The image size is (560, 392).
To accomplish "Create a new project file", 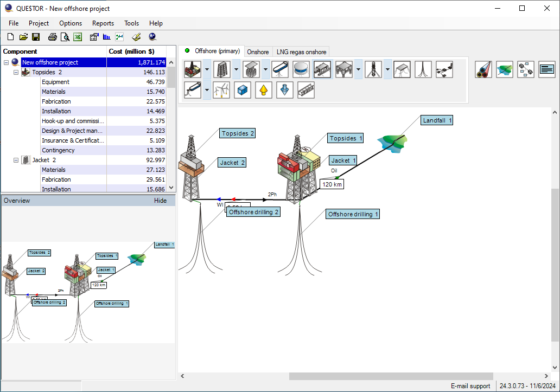I will tap(11, 37).
